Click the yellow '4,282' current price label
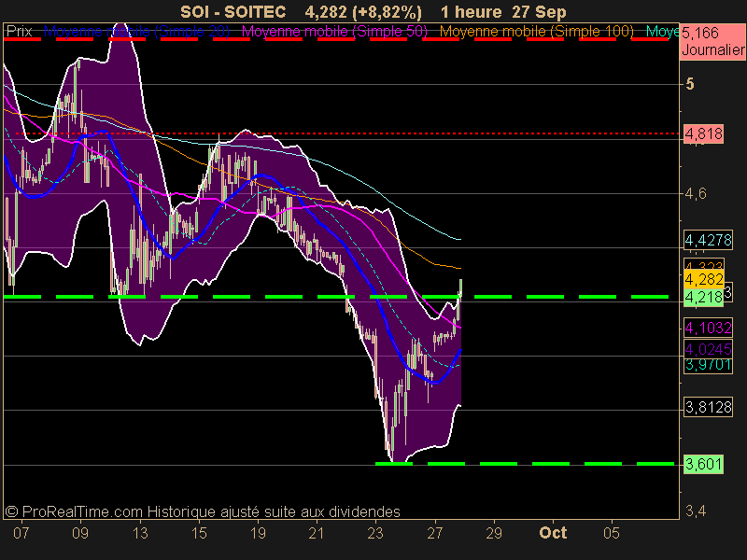Screen dimensions: 747x560 click(704, 279)
